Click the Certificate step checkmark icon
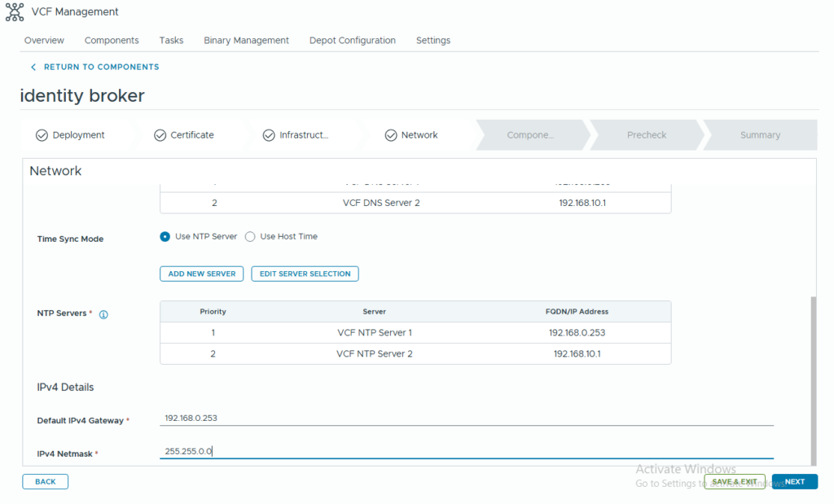The height and width of the screenshot is (504, 834). pos(160,135)
